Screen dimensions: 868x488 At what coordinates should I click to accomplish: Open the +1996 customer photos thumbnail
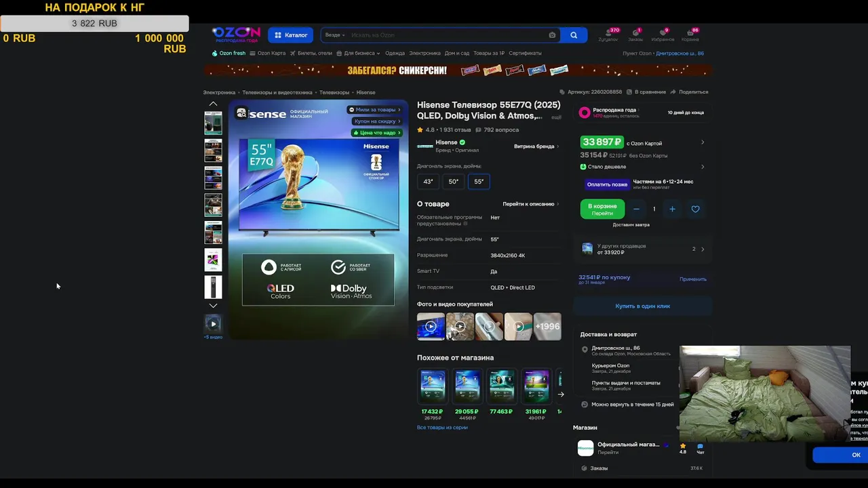547,327
